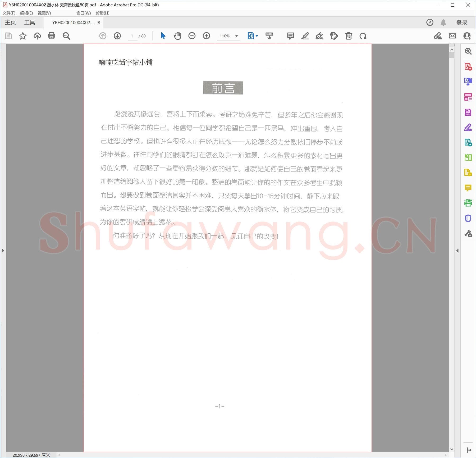Viewport: 476px width, 458px height.
Task: Open the 视图(V) menu
Action: pyautogui.click(x=44, y=13)
